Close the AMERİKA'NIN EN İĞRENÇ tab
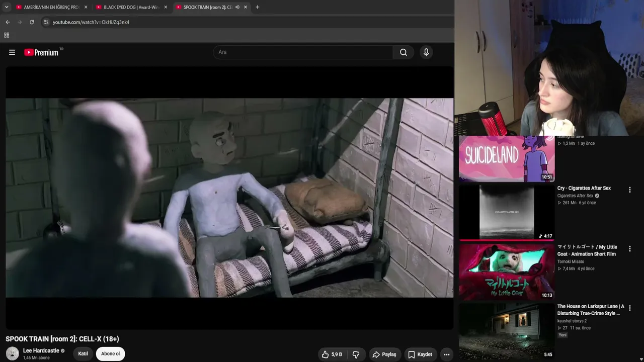The image size is (644, 362). (86, 7)
